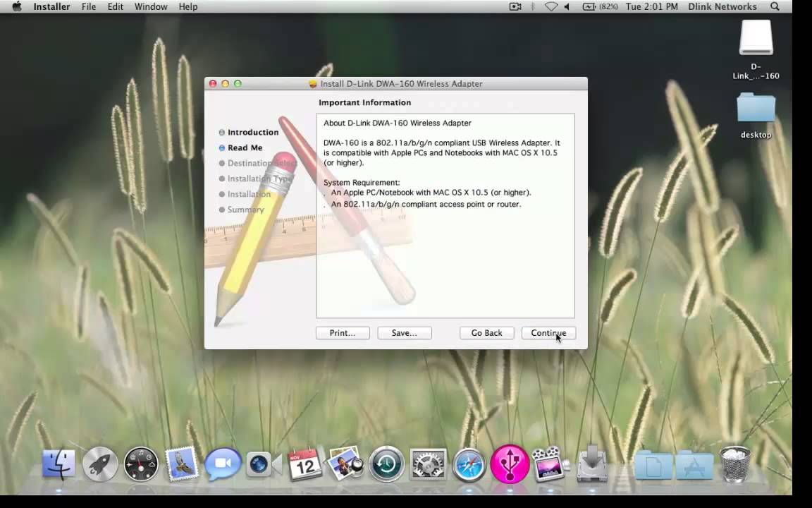This screenshot has height=508, width=812.
Task: Click the System Requirement: text line
Action: pyautogui.click(x=362, y=183)
